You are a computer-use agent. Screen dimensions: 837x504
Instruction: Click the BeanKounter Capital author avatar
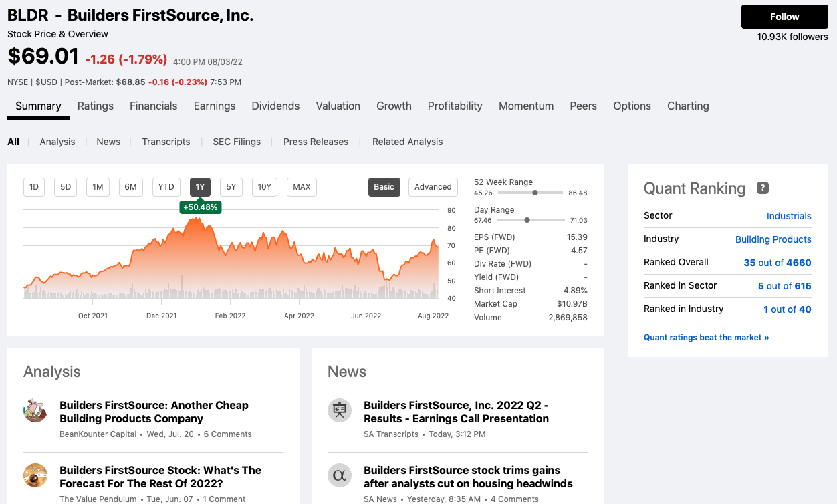[x=35, y=410]
